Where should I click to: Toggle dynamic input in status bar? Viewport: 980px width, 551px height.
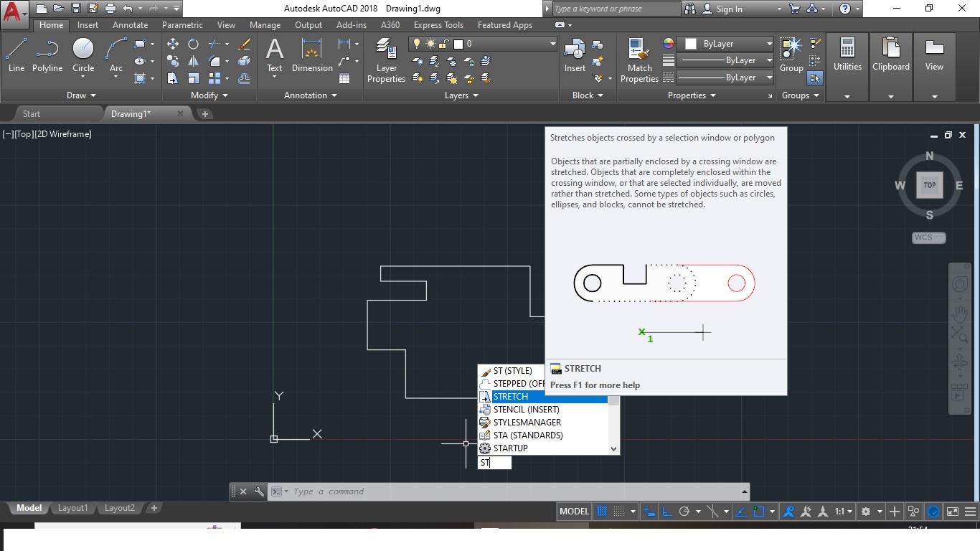coord(649,512)
